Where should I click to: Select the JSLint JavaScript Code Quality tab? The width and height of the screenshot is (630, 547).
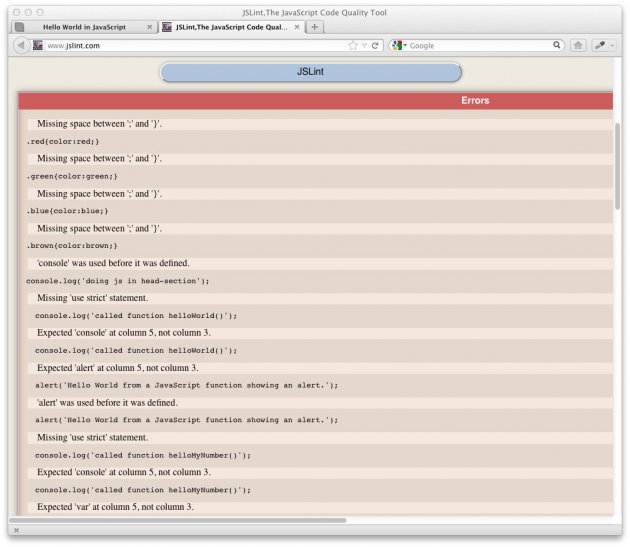pyautogui.click(x=231, y=27)
